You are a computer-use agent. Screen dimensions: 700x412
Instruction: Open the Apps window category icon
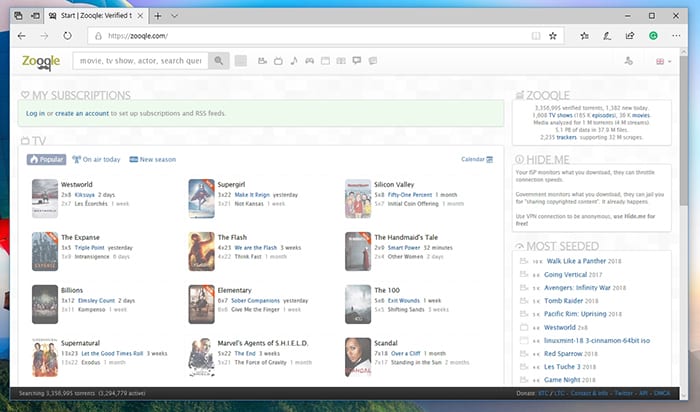click(x=325, y=61)
